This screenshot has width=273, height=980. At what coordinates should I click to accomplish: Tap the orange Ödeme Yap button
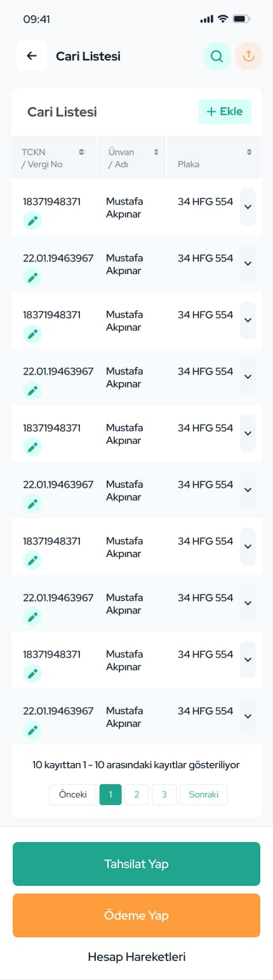(136, 915)
